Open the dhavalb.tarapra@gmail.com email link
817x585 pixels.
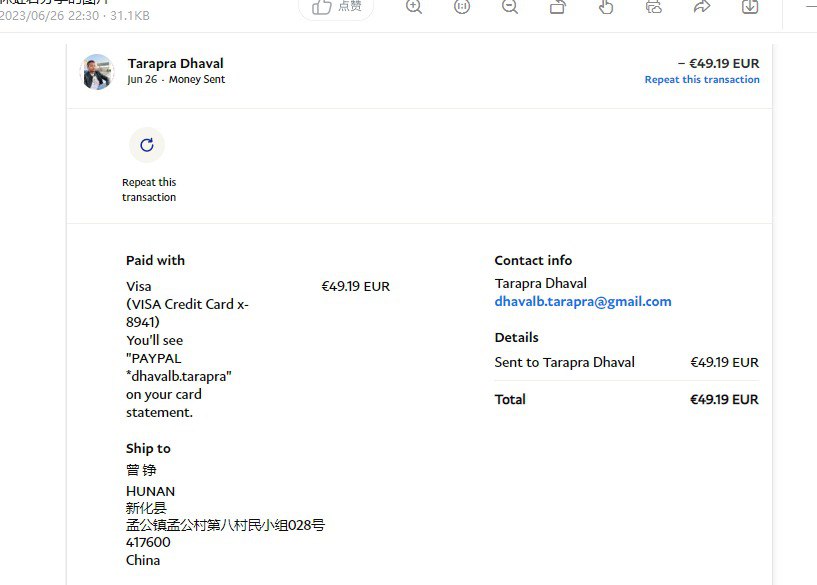click(x=583, y=301)
